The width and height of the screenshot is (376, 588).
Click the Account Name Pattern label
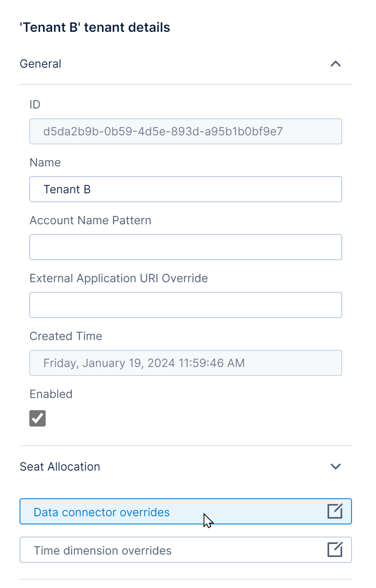[90, 220]
